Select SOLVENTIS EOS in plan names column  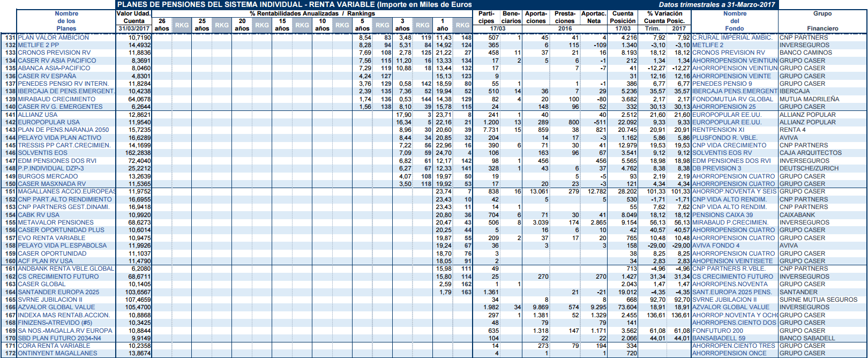pyautogui.click(x=43, y=153)
